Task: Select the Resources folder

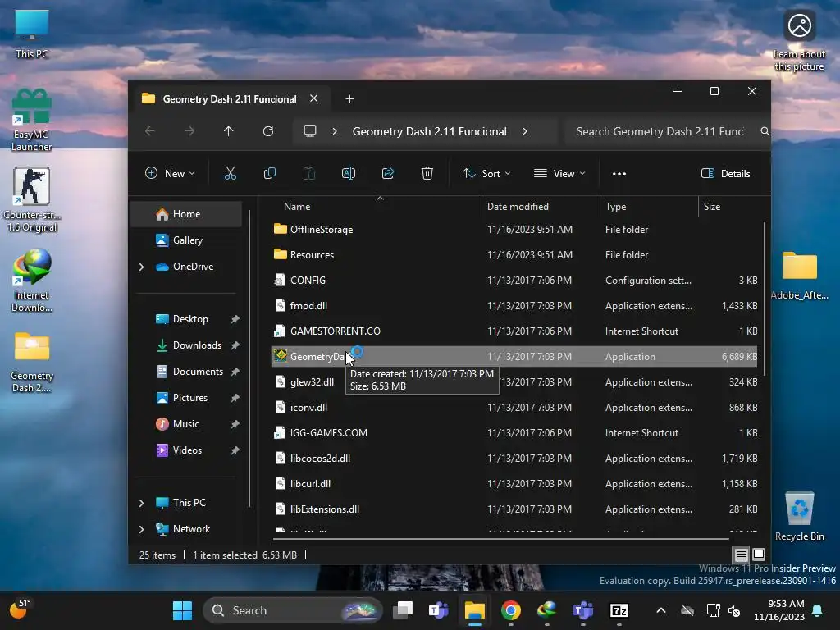Action: pyautogui.click(x=514, y=255)
